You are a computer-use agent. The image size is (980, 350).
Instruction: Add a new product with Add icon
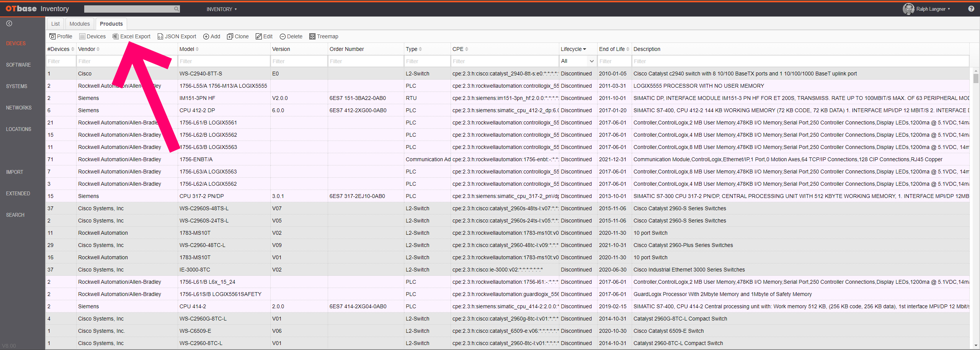click(206, 36)
